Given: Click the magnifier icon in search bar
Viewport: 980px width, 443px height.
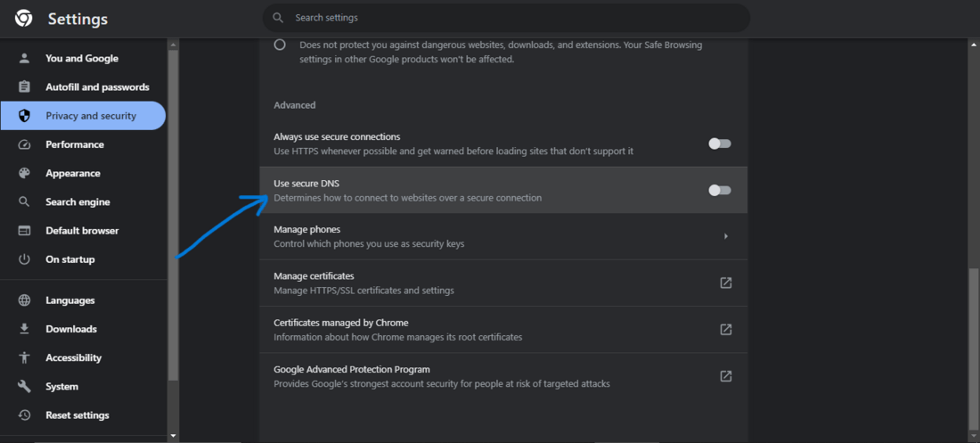Looking at the screenshot, I should point(278,18).
